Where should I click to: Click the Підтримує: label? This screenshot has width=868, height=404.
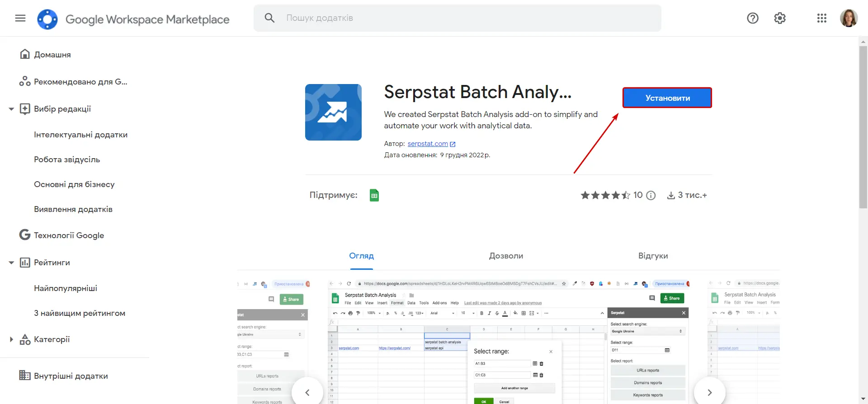coord(333,195)
